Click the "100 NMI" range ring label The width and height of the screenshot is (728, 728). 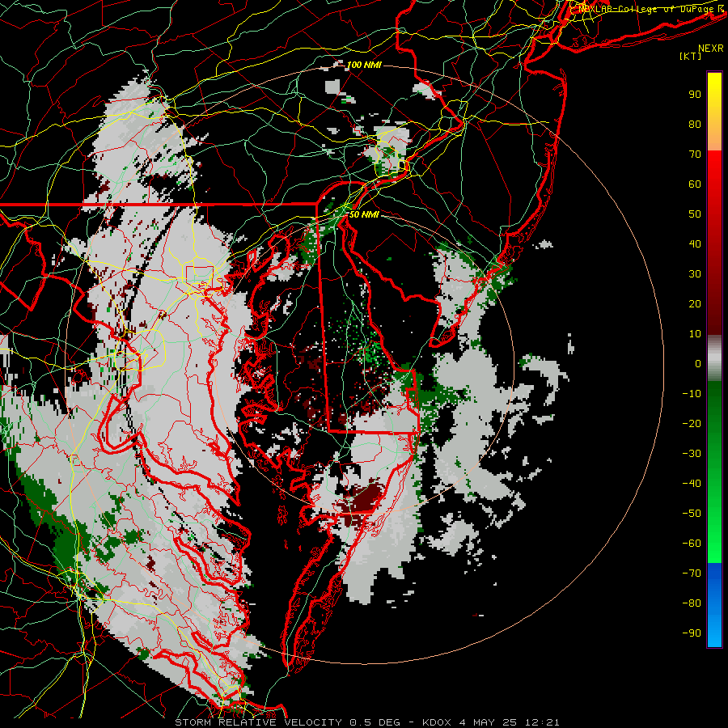click(364, 65)
